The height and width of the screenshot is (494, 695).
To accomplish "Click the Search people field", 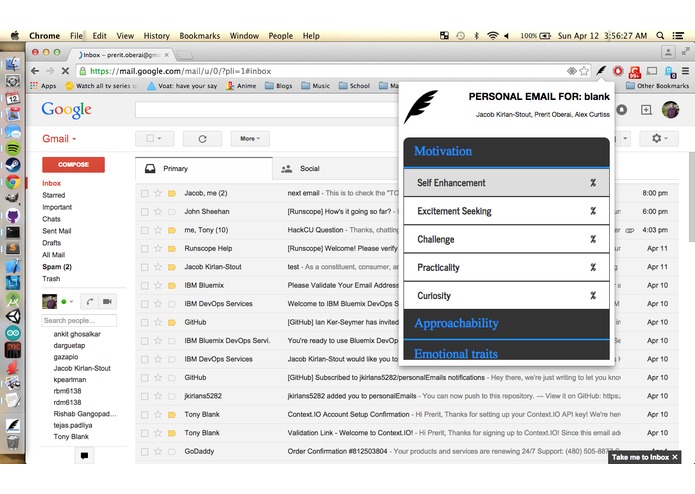I will [x=79, y=320].
